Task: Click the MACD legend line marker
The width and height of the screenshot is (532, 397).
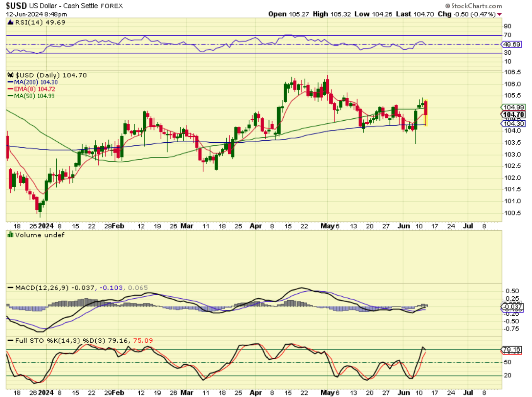Action: coord(11,288)
